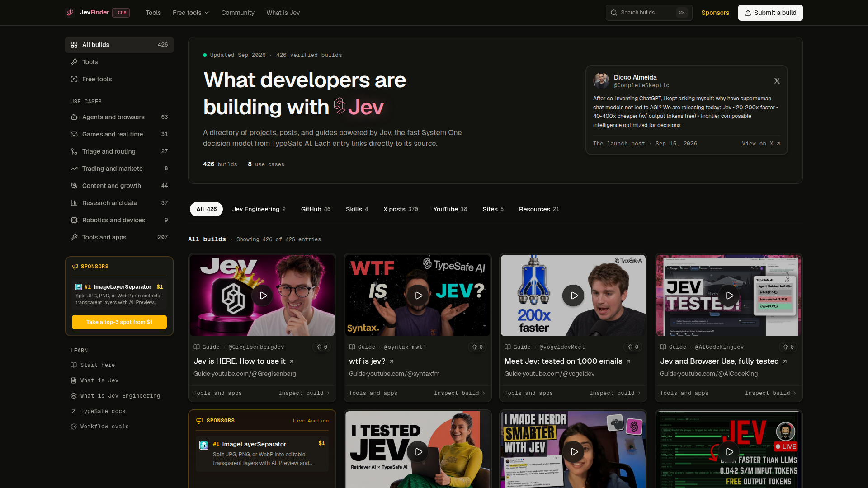Viewport: 868px width, 488px height.
Task: Click the Triage and routing icon
Action: click(x=74, y=151)
